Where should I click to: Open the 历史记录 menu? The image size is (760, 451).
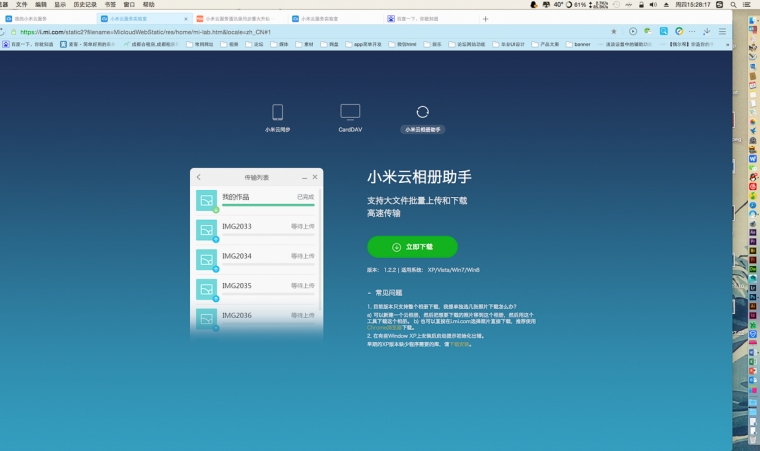pyautogui.click(x=85, y=4)
